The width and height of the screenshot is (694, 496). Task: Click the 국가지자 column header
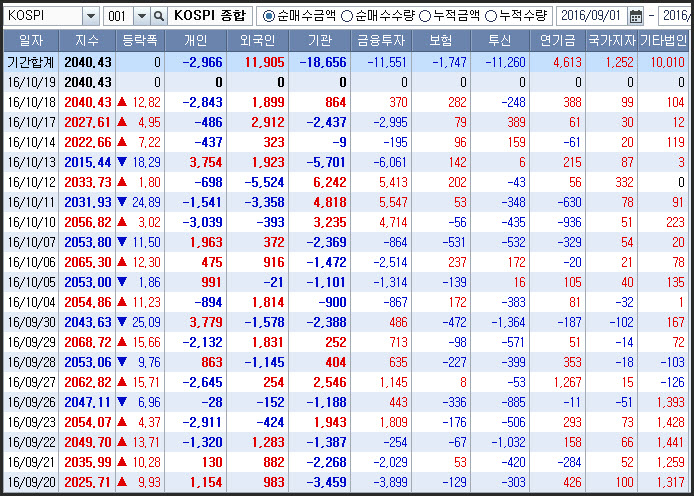click(x=612, y=41)
